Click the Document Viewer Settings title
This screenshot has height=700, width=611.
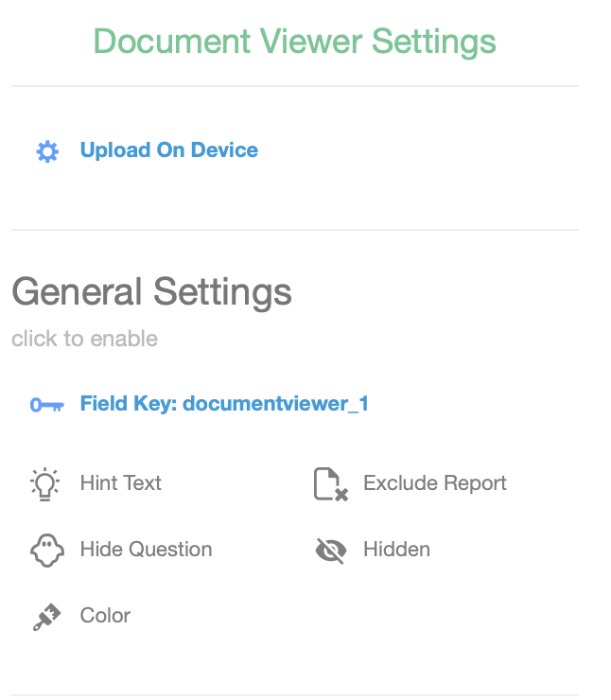(x=294, y=42)
